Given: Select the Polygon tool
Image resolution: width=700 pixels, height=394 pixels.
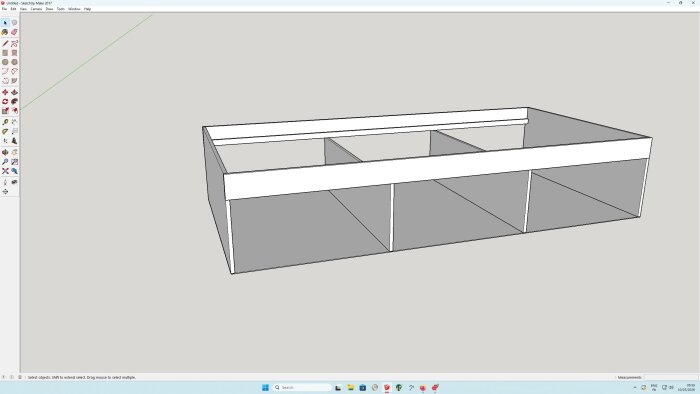Looking at the screenshot, I should [14, 62].
